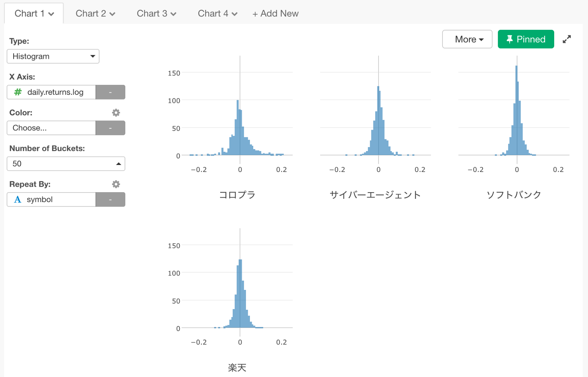Increase Number of Buckets with the stepper arrow
Viewport: 588px width, 377px height.
(x=118, y=164)
